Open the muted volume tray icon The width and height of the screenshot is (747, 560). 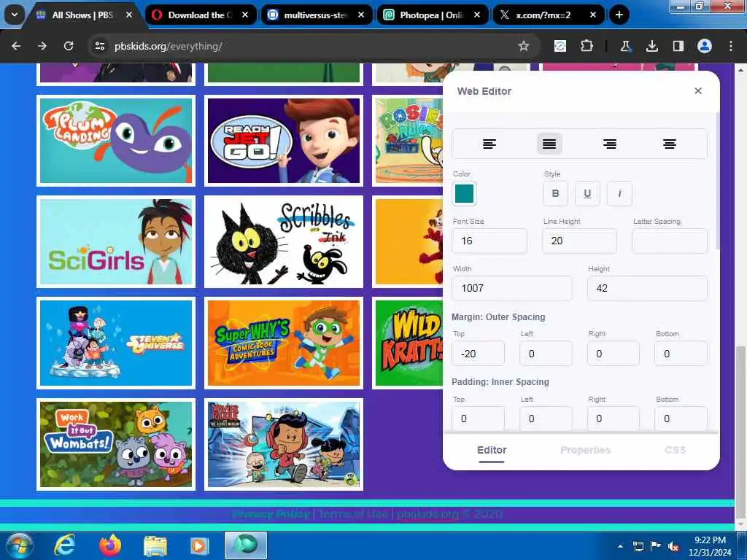point(673,547)
